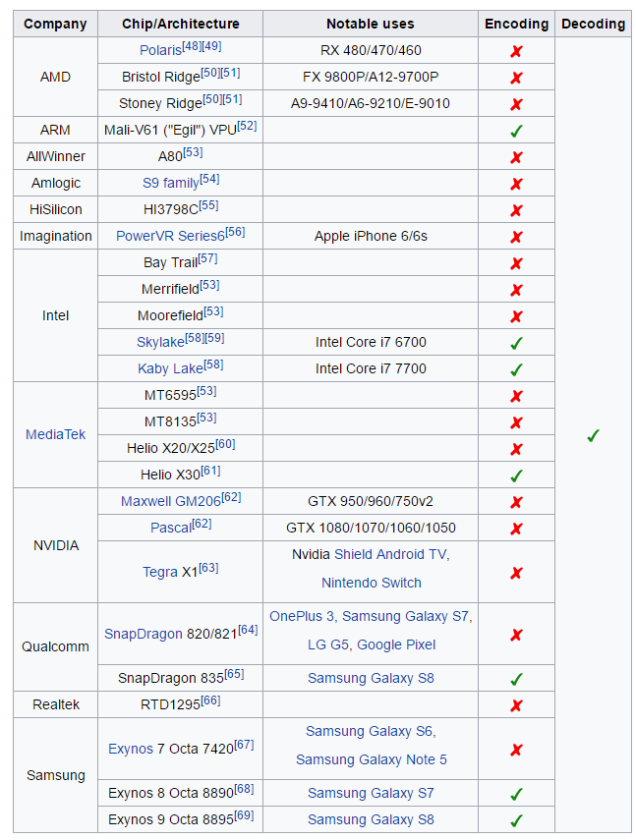Open citation 65 beside SnapDragon 835
636x840 pixels.
(x=234, y=674)
